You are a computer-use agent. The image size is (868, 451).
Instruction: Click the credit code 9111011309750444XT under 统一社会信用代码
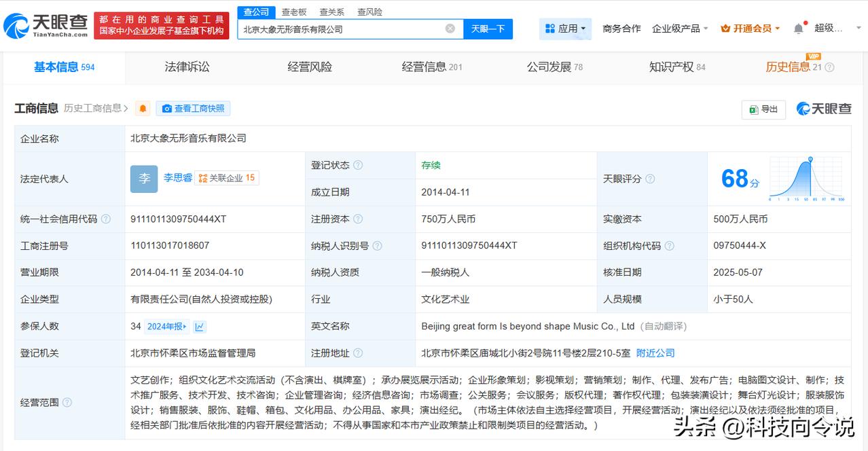pyautogui.click(x=178, y=219)
